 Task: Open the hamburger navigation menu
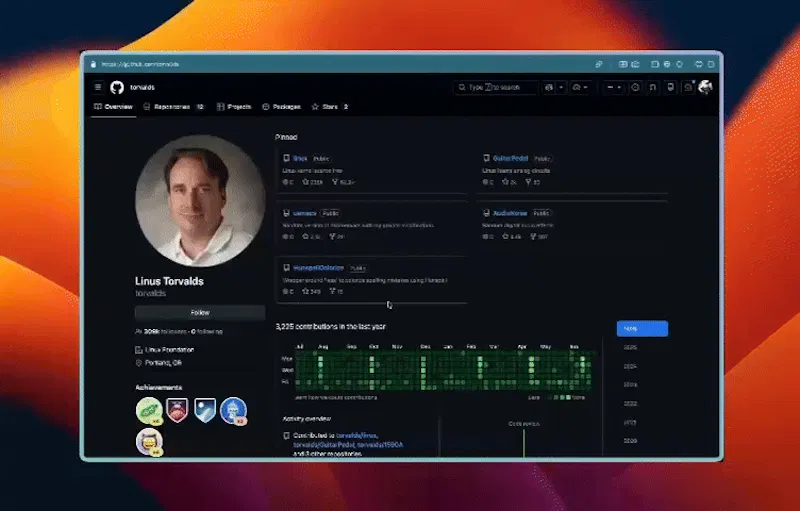(x=98, y=87)
